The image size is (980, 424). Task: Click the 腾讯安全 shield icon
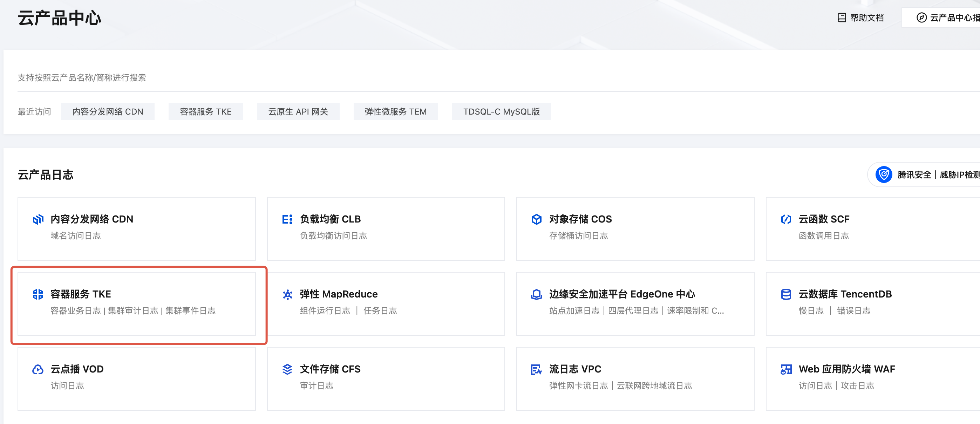tap(884, 175)
